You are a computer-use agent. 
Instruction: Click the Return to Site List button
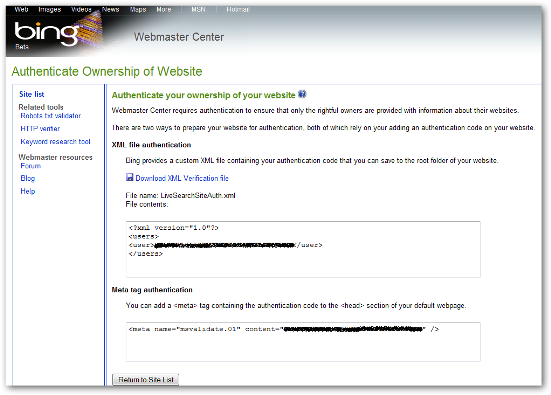pos(145,380)
